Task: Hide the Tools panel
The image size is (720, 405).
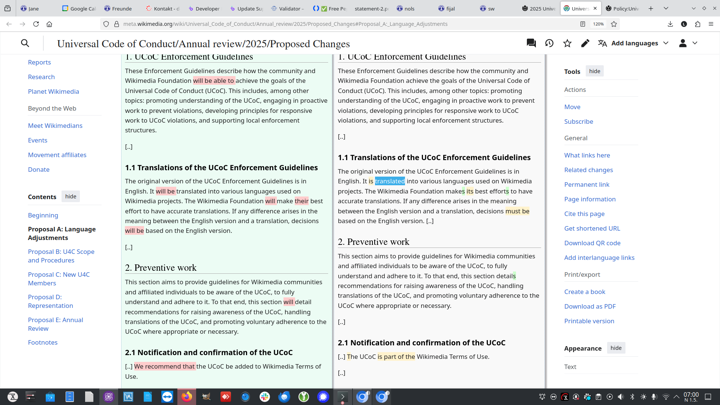Action: 595,71
